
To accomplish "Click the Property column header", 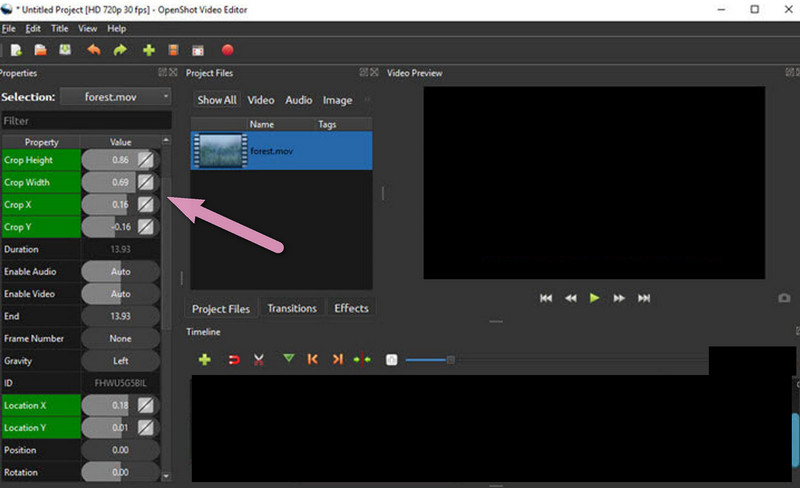I will 41,142.
